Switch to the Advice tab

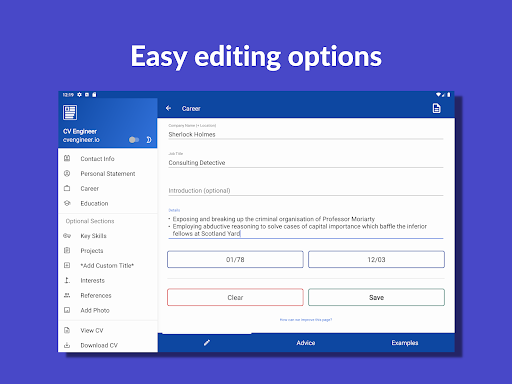coord(306,343)
